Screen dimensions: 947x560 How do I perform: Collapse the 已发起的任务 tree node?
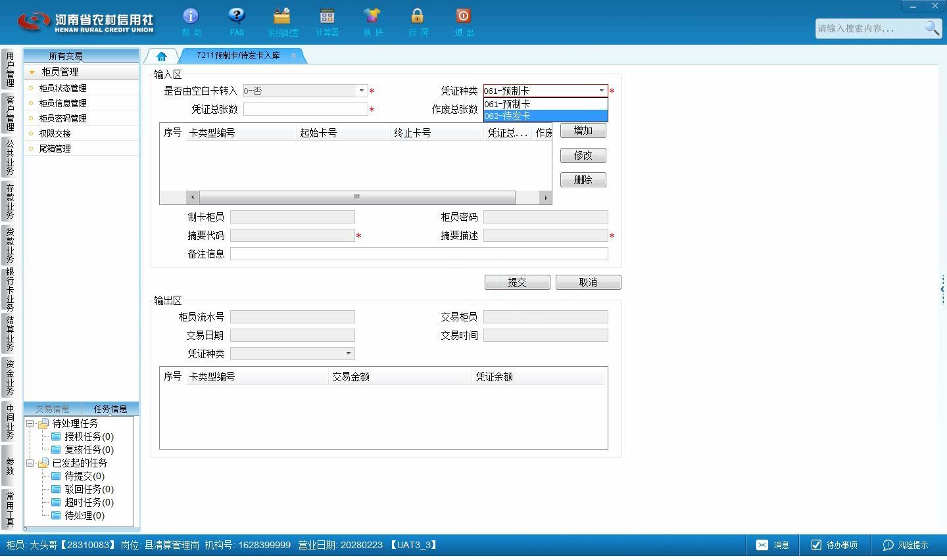click(30, 463)
